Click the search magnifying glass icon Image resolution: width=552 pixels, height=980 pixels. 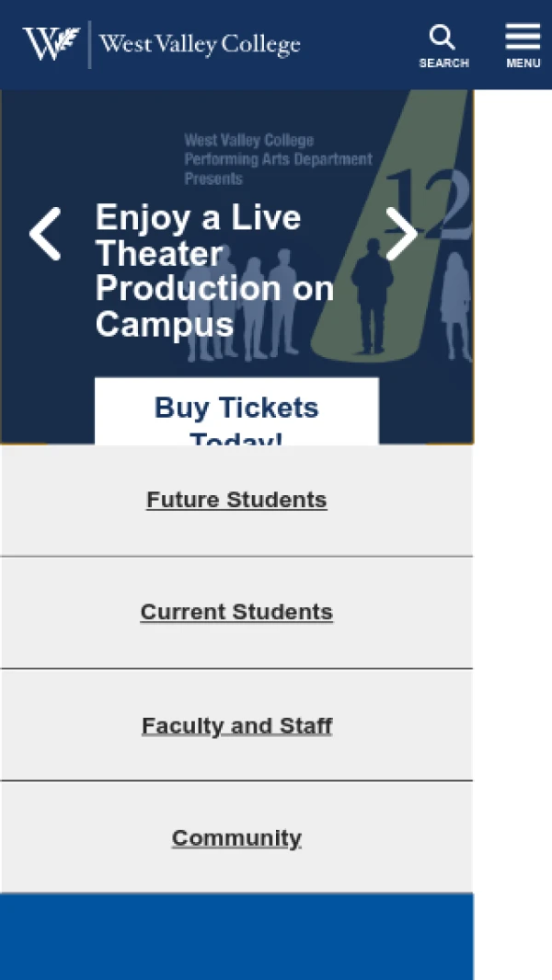pos(443,37)
